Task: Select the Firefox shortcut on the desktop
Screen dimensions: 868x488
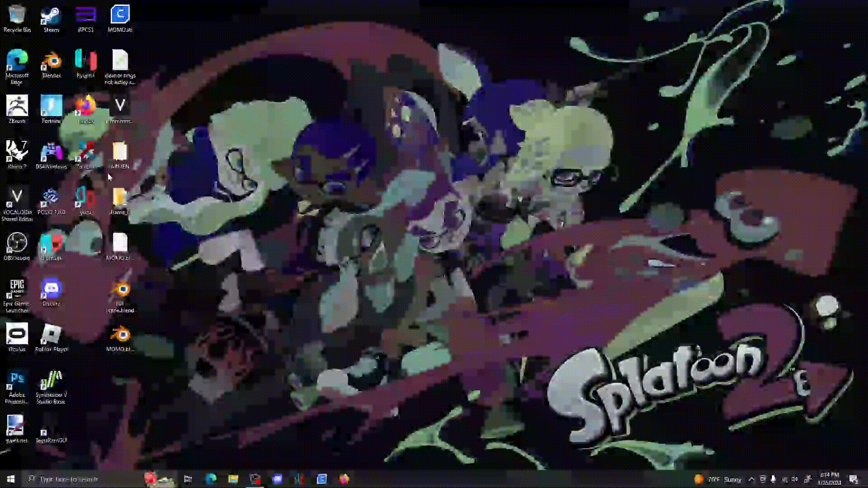Action: 85,110
